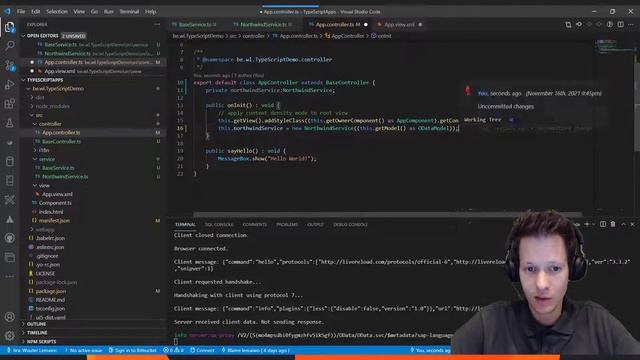The image size is (640, 360).
Task: Split the terminal panel
Action: coord(603,224)
